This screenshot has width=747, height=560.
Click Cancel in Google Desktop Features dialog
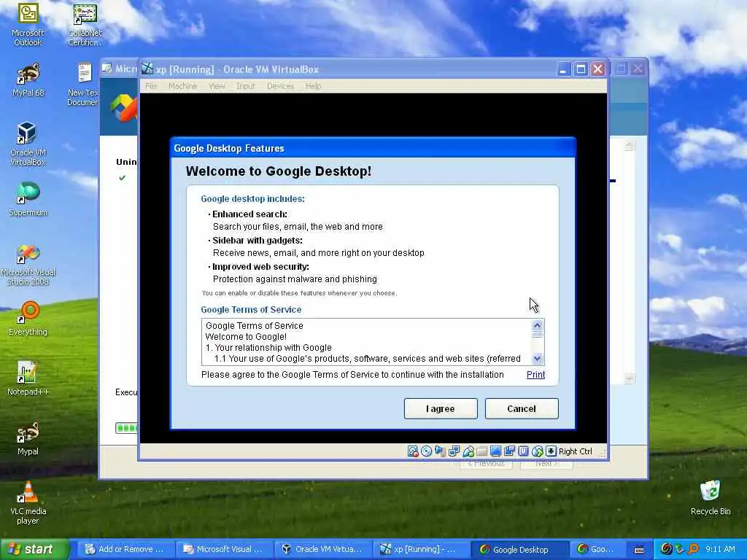pyautogui.click(x=522, y=408)
